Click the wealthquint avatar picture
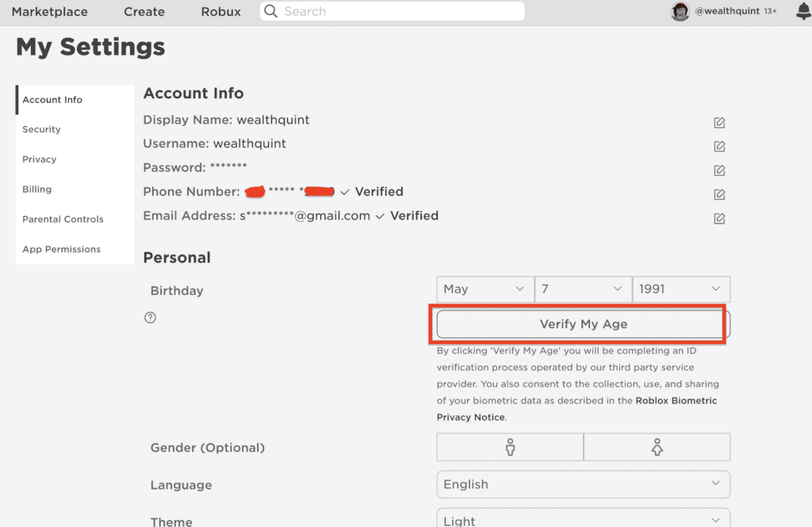Image resolution: width=812 pixels, height=527 pixels. [680, 11]
